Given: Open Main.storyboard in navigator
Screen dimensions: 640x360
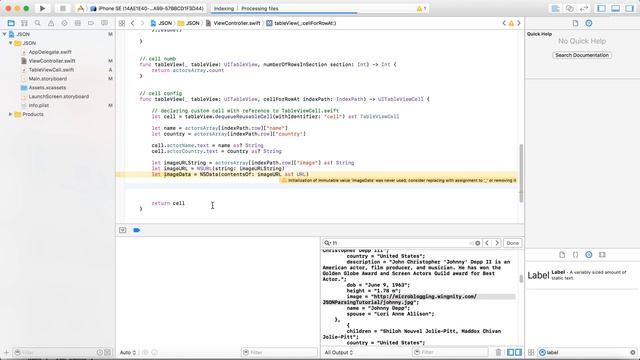Looking at the screenshot, I should coord(47,79).
